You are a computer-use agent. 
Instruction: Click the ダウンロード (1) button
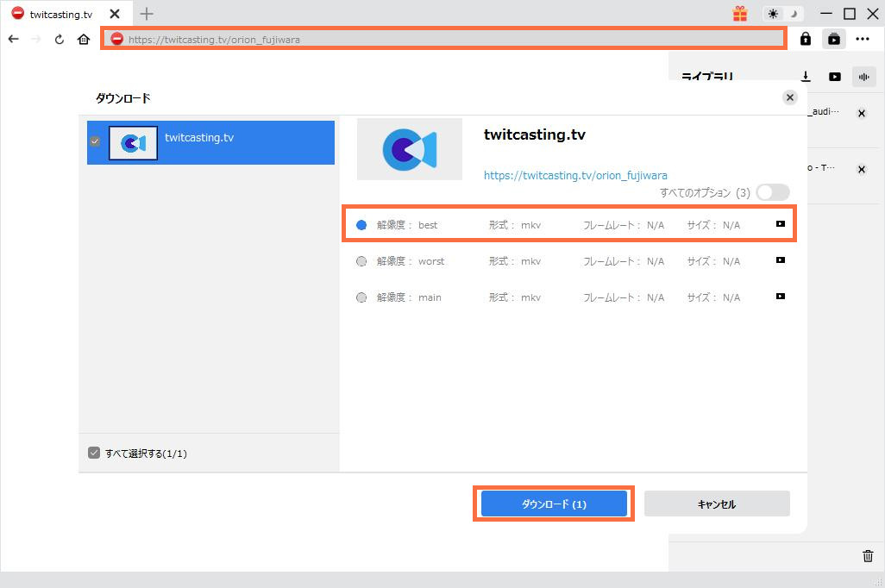pos(554,504)
